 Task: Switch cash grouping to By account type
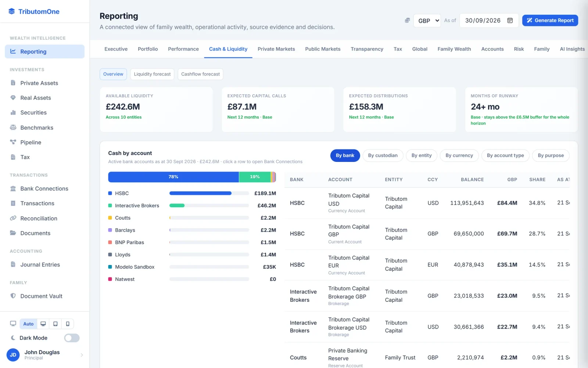[505, 156]
